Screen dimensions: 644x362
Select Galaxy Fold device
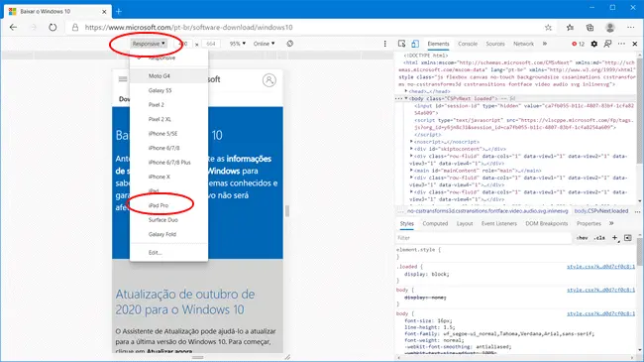168,234
